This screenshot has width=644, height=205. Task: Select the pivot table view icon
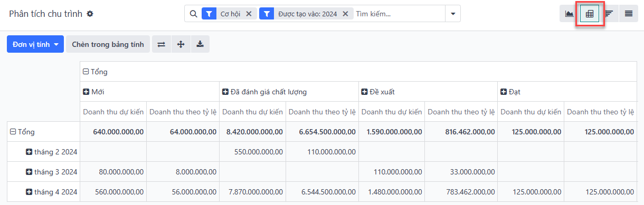click(x=589, y=14)
